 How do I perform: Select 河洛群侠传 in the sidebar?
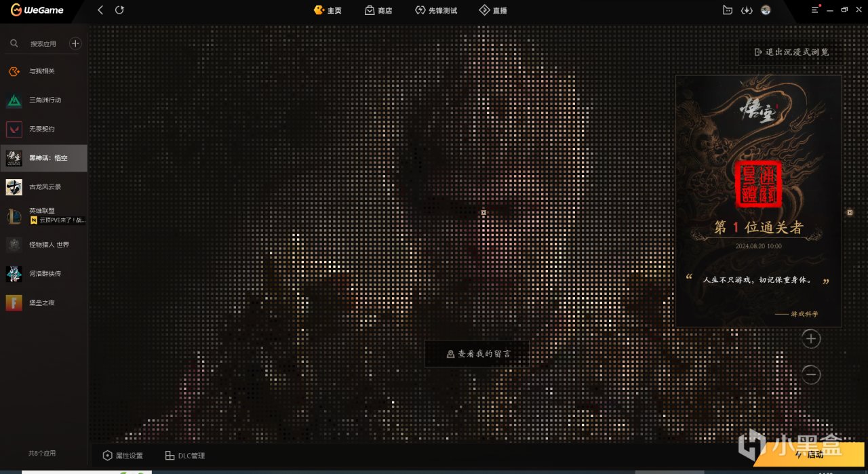[43, 274]
